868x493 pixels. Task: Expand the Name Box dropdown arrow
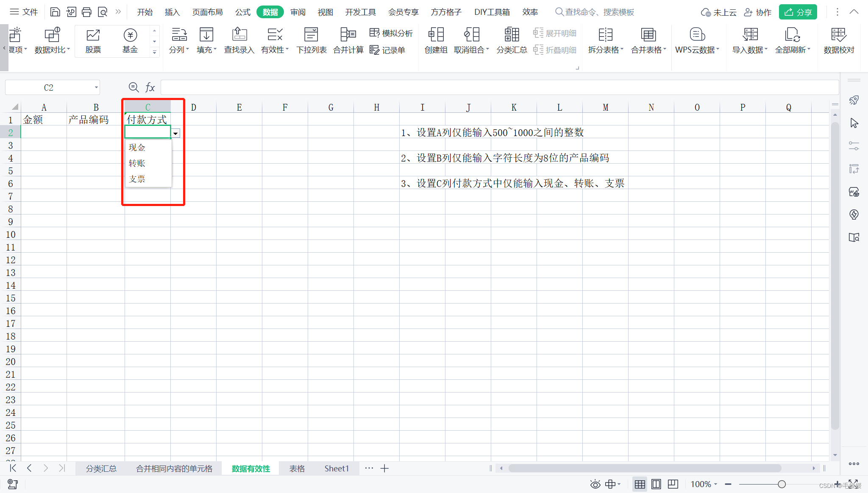[96, 88]
